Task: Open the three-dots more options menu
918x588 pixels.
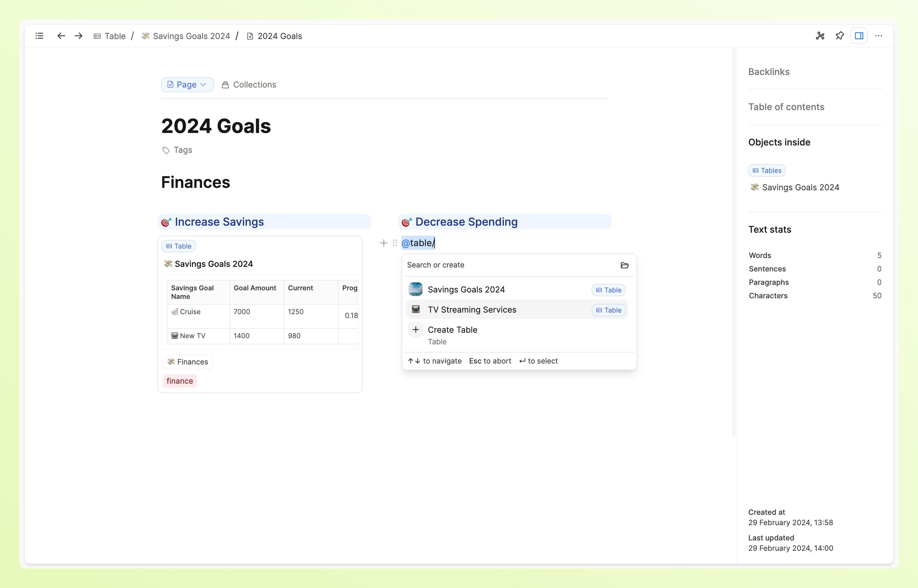Action: tap(879, 36)
